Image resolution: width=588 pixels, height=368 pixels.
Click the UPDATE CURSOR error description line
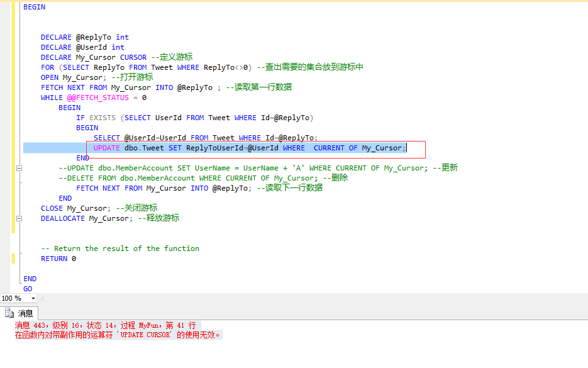118,335
